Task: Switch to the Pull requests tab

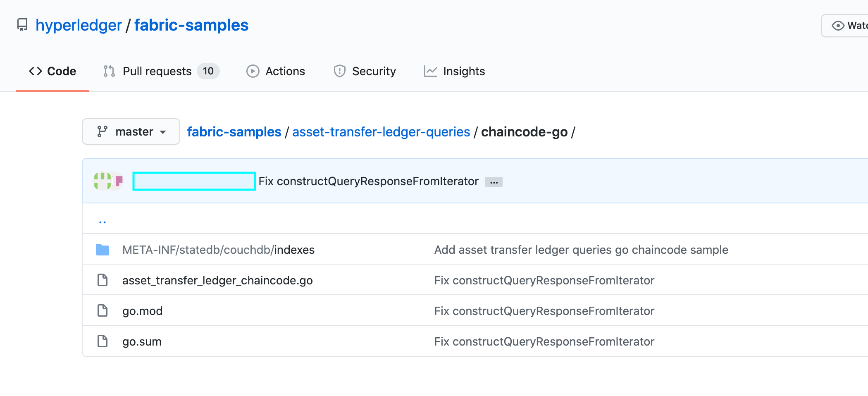Action: pos(157,71)
